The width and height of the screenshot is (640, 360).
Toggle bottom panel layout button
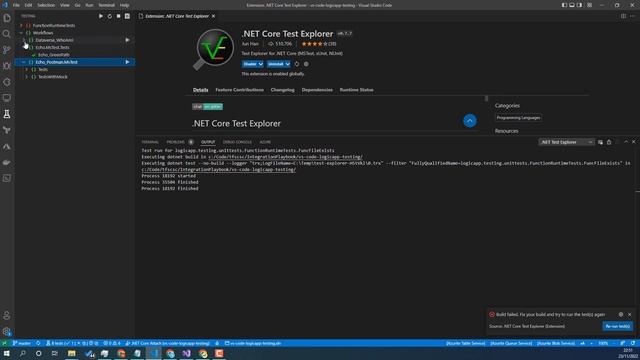pyautogui.click(x=572, y=5)
